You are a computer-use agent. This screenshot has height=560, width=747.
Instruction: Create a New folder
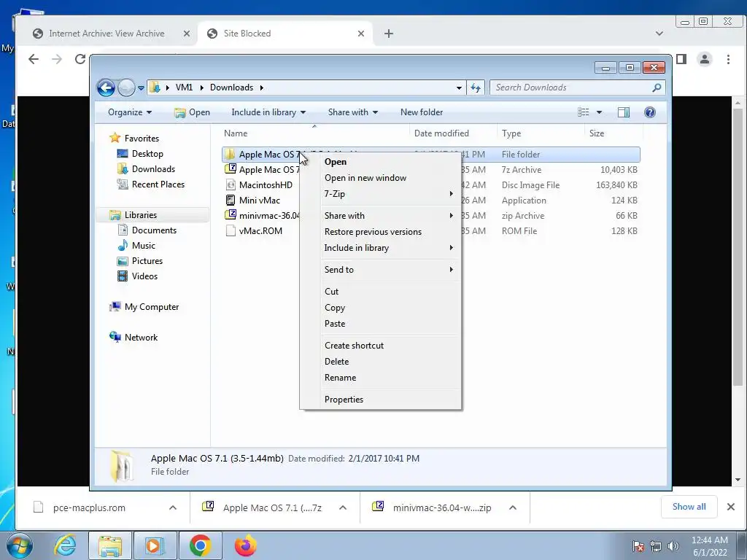[x=422, y=112]
